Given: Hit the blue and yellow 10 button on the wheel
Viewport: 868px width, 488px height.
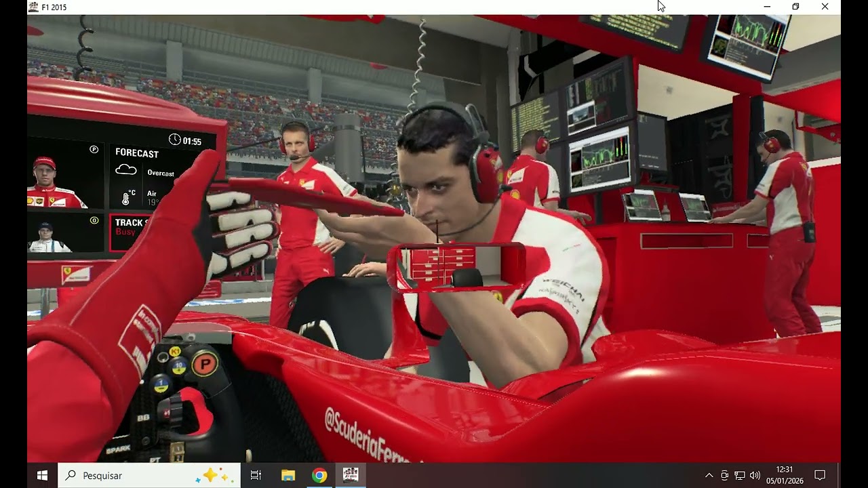Looking at the screenshot, I should pyautogui.click(x=179, y=367).
